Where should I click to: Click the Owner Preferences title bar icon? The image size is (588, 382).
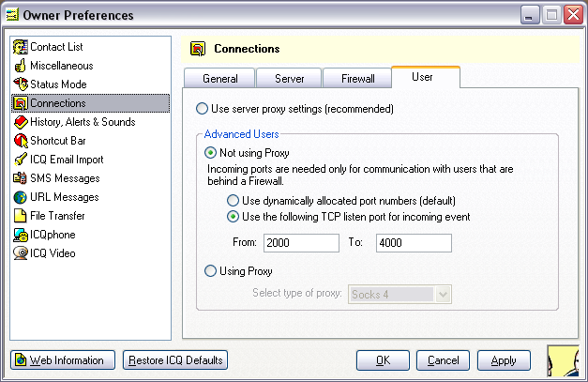point(12,15)
